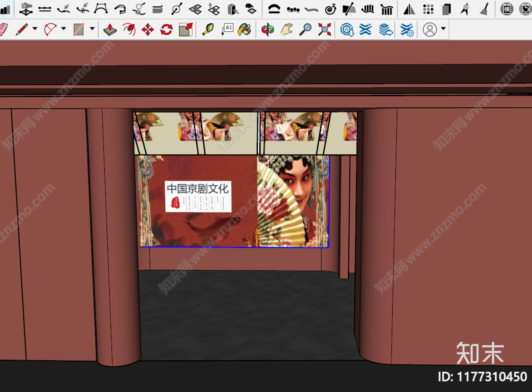Click the tiles with upward arrow icon
The image size is (532, 392).
[214, 9]
